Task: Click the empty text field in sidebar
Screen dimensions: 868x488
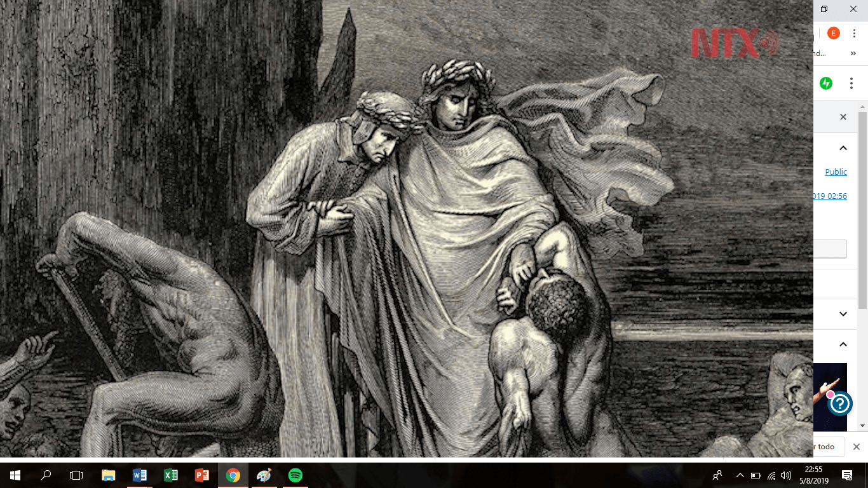Action: tap(830, 249)
